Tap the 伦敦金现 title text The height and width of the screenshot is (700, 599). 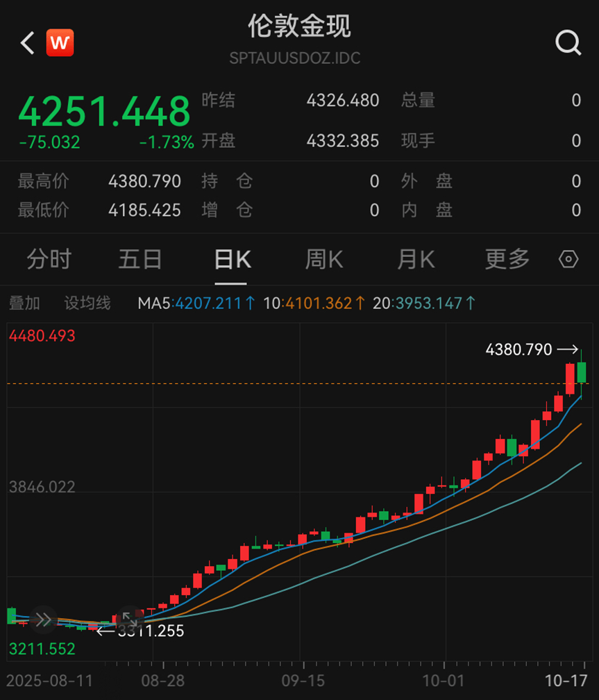point(299,26)
